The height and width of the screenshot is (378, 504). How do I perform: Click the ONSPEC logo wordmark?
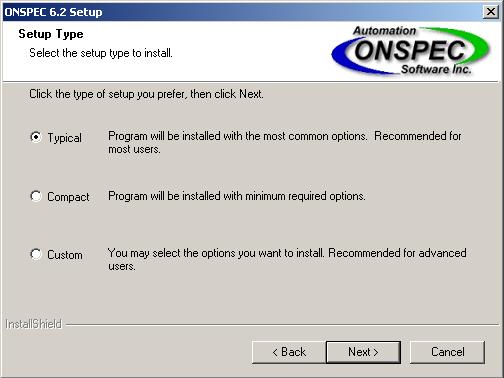click(409, 51)
